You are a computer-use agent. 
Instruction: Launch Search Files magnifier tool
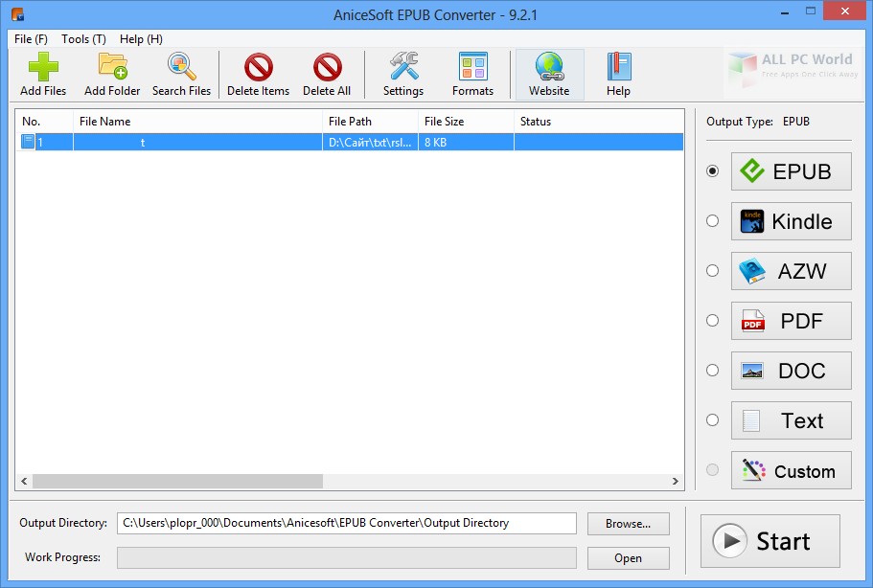[x=181, y=74]
